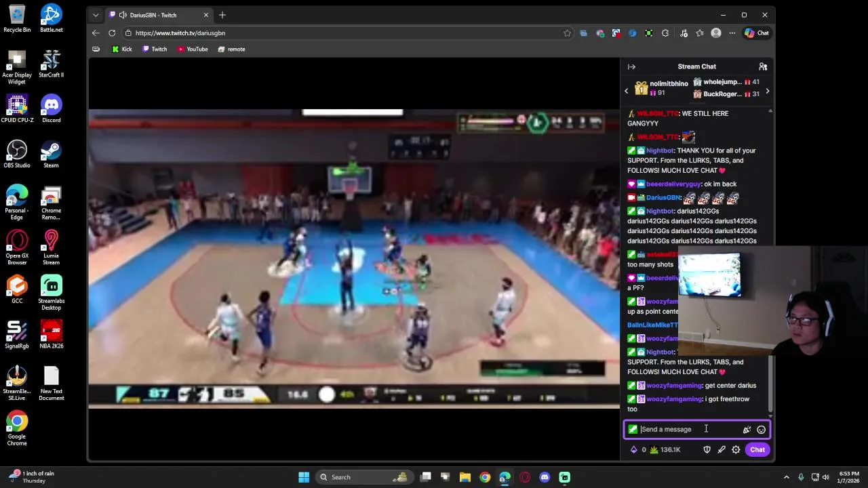Open the taskbar volume control
The height and width of the screenshot is (488, 868).
coord(826,477)
